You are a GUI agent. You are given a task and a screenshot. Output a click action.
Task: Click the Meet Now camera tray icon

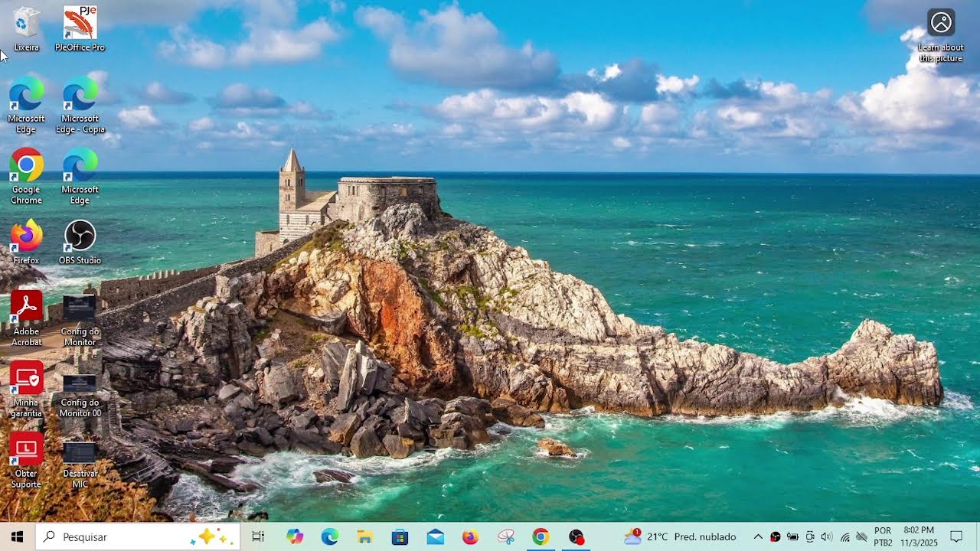coord(810,536)
